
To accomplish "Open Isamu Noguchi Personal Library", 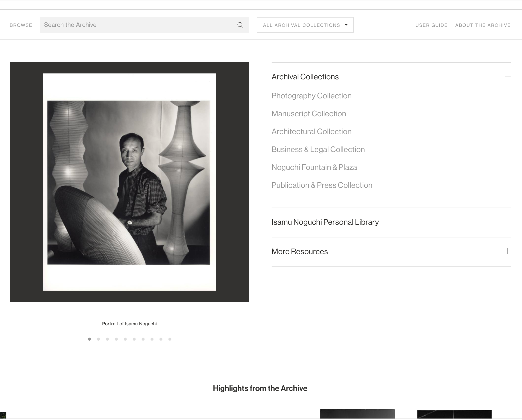I will tap(325, 222).
